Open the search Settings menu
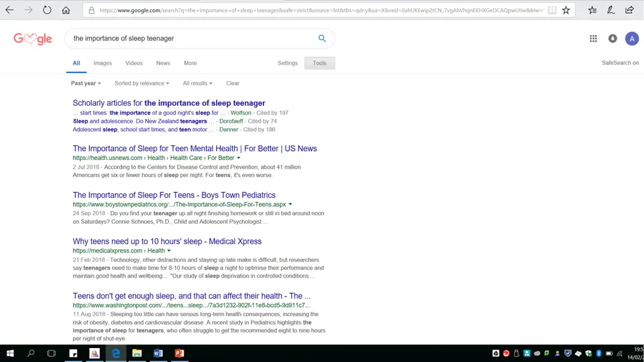Viewport: 644px width, 362px height. coord(287,63)
